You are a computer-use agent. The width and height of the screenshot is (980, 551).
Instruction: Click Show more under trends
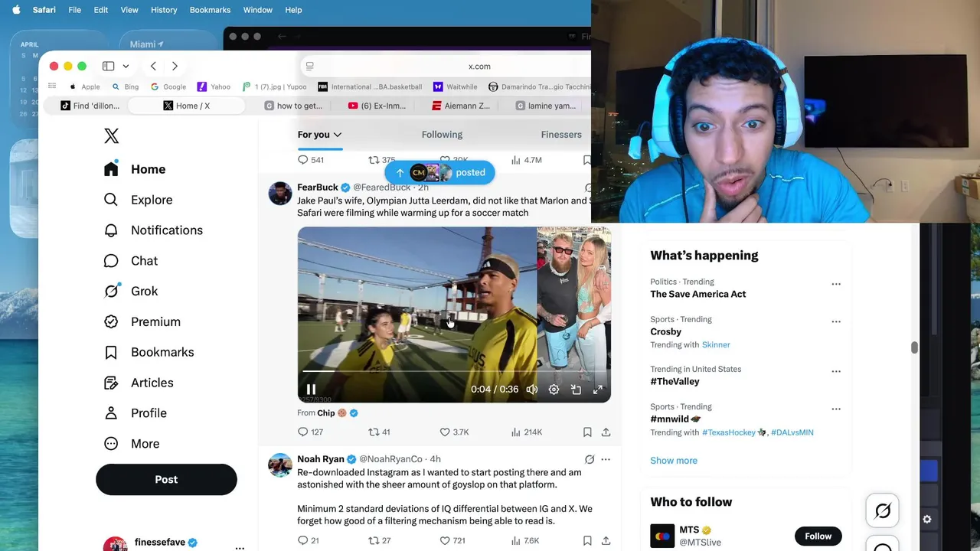(x=674, y=461)
